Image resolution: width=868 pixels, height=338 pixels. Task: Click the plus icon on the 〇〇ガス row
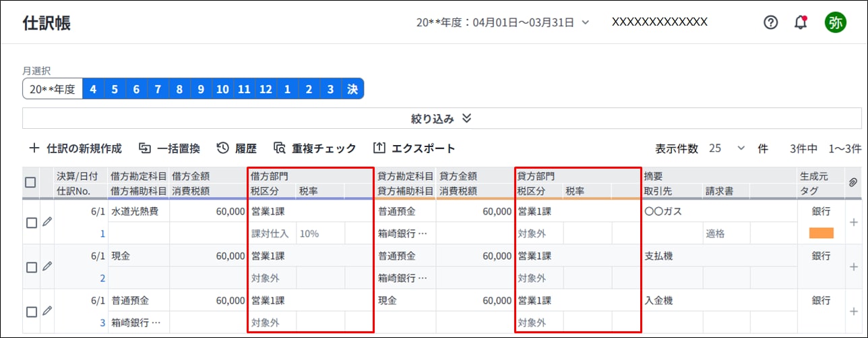854,222
